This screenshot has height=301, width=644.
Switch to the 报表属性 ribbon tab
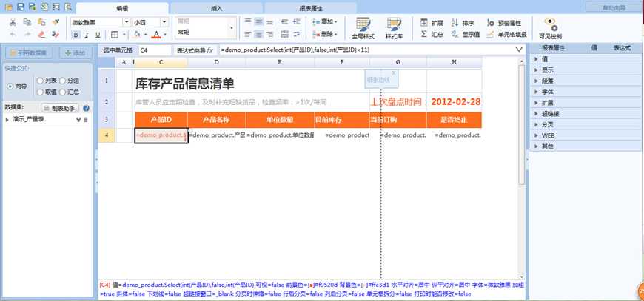coord(310,8)
